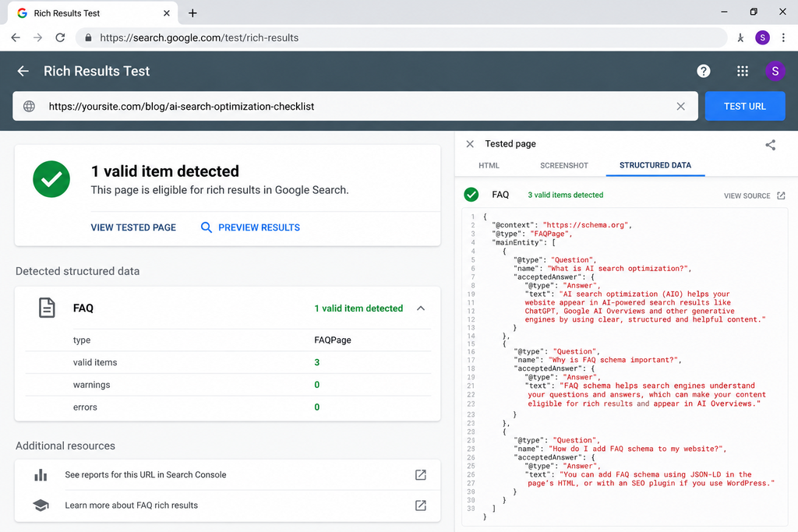This screenshot has height=532, width=798.
Task: Click the browser forward arrow
Action: [x=37, y=37]
